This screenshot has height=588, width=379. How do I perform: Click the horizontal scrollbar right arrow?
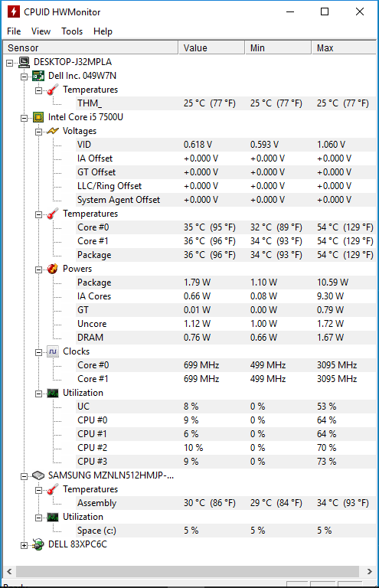pyautogui.click(x=370, y=571)
